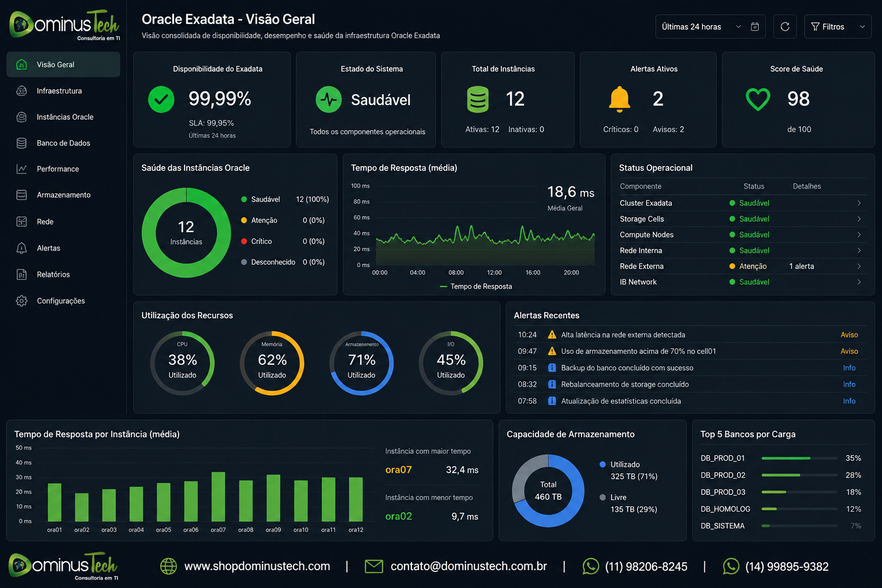This screenshot has width=882, height=588.
Task: Click the Armazenamento 71% gauge
Action: click(x=361, y=363)
